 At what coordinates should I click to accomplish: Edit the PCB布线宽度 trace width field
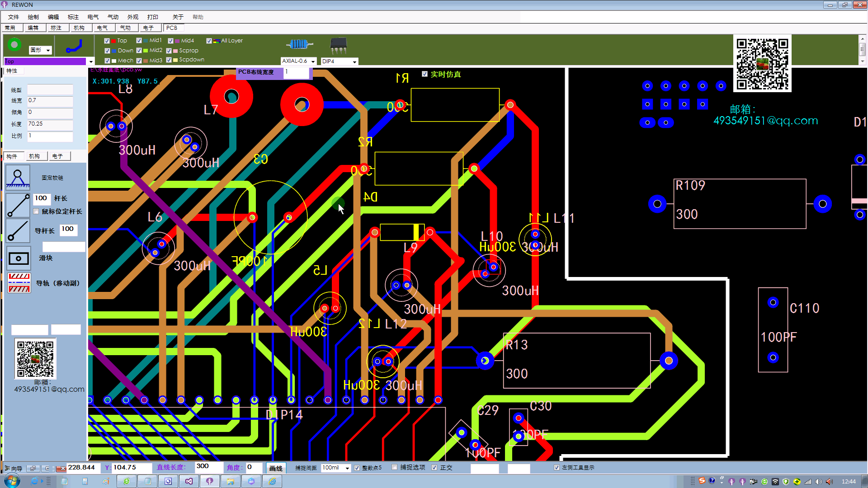tap(297, 72)
